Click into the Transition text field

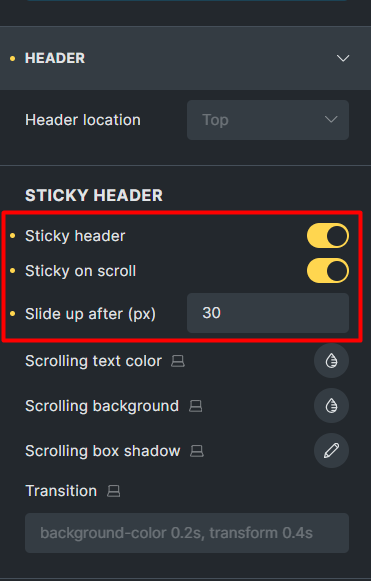pos(187,533)
